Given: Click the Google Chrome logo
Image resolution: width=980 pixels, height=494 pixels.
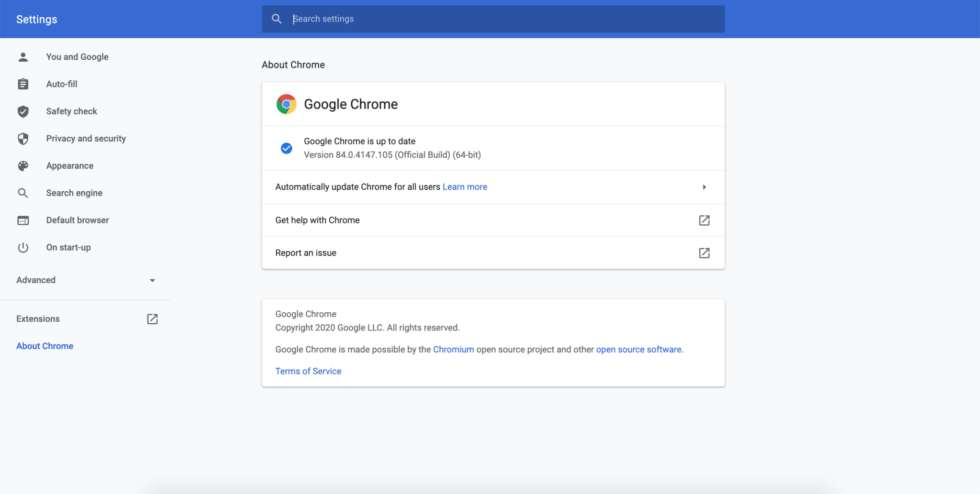Looking at the screenshot, I should pyautogui.click(x=286, y=103).
